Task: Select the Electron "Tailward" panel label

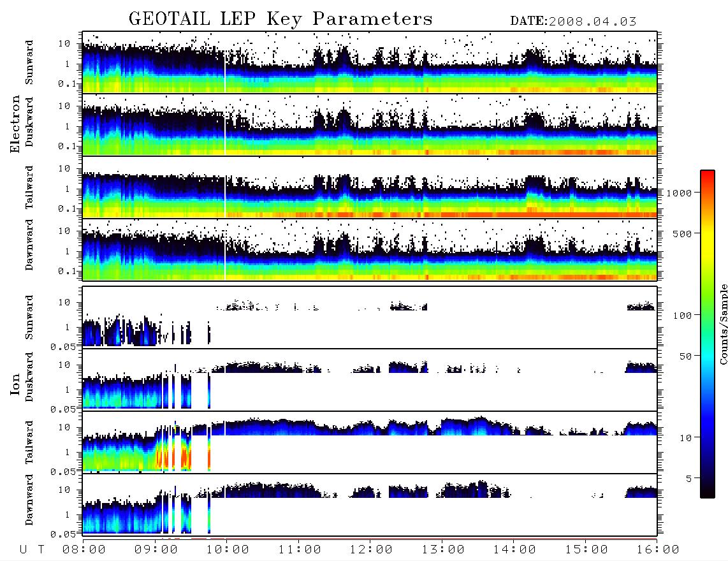Action: pos(29,187)
